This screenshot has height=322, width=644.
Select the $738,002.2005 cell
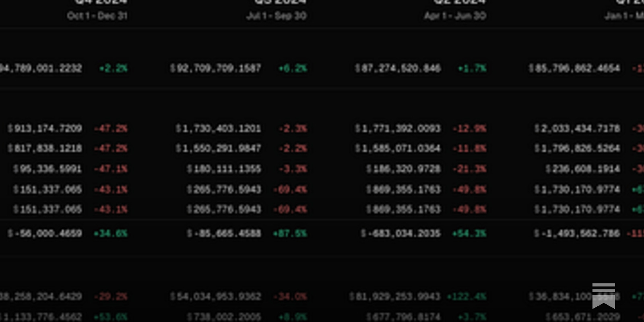pos(224,317)
